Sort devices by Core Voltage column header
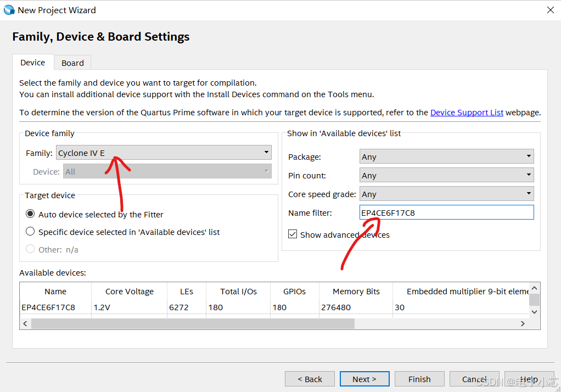The width and height of the screenshot is (561, 392). click(x=130, y=292)
